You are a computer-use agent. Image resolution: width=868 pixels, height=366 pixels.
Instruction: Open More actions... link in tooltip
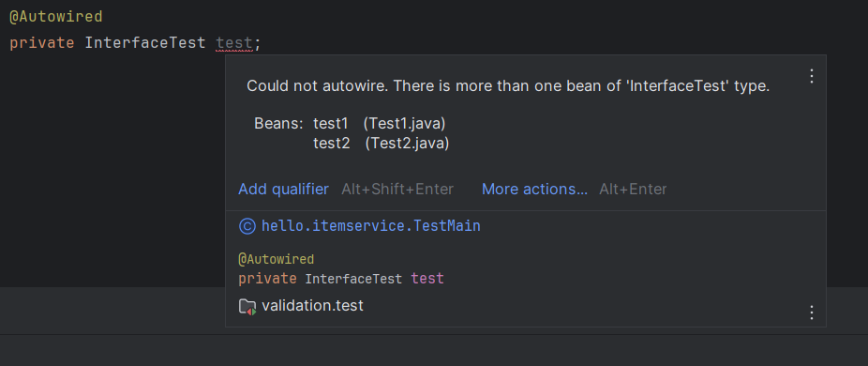(534, 190)
